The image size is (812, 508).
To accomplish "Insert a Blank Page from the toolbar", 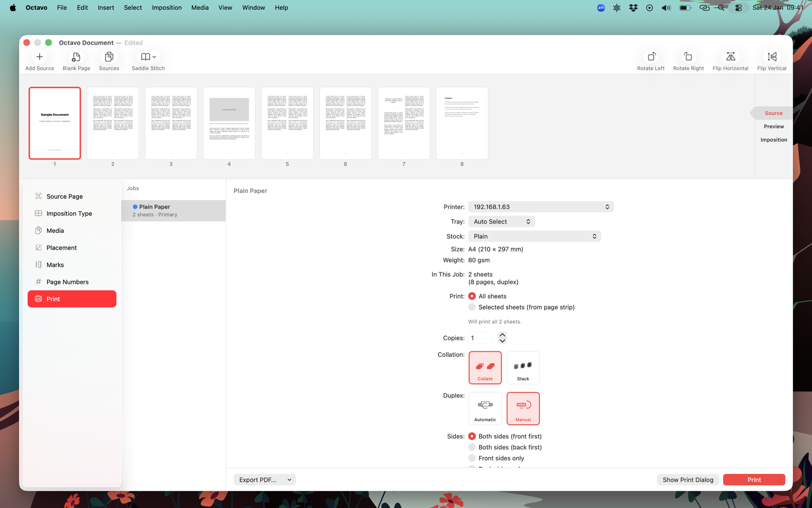I will [x=76, y=57].
